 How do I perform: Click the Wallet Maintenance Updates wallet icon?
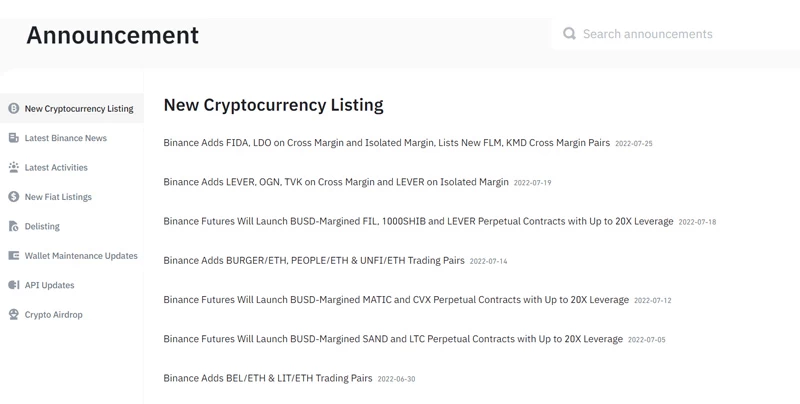pyautogui.click(x=14, y=256)
